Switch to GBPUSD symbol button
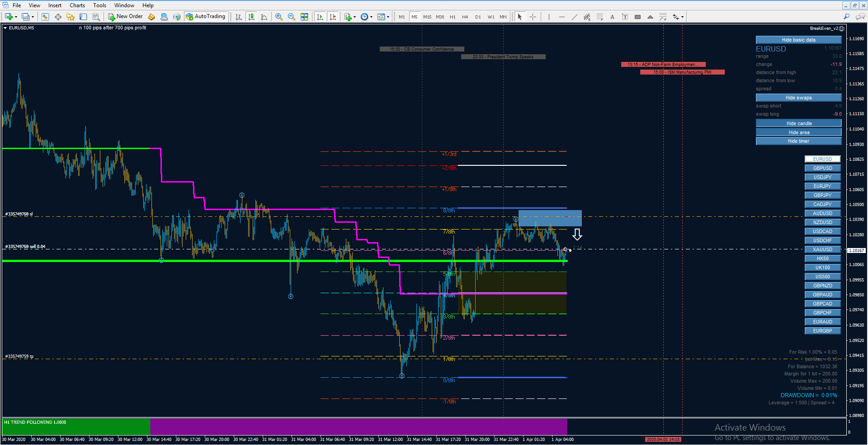 tap(822, 168)
